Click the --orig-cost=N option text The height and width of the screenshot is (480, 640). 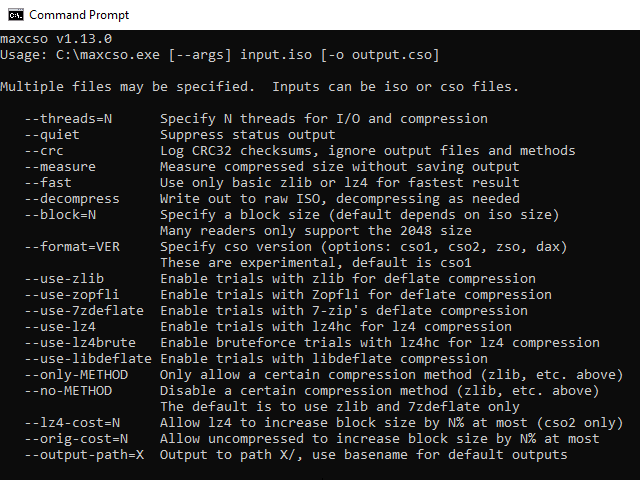pyautogui.click(x=76, y=439)
